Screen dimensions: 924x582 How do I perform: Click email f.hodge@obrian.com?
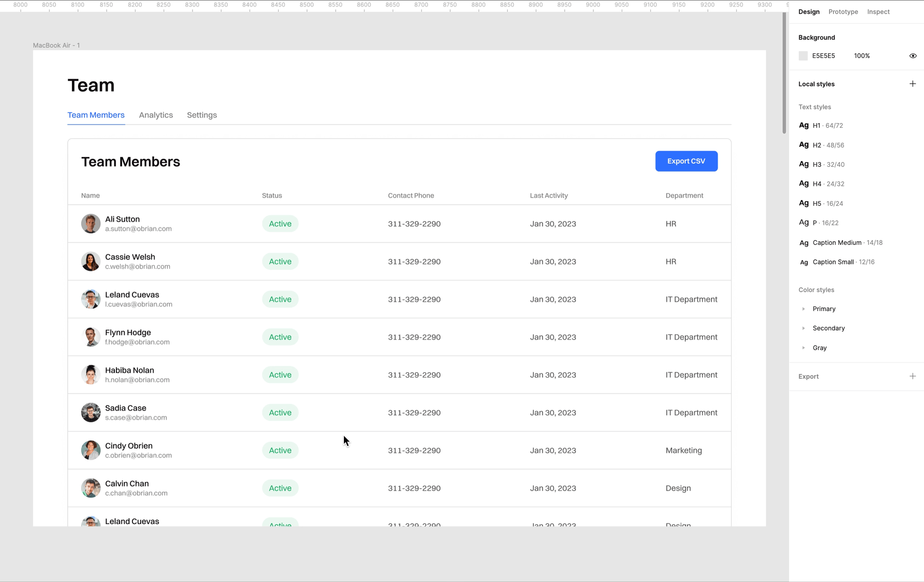coord(138,342)
